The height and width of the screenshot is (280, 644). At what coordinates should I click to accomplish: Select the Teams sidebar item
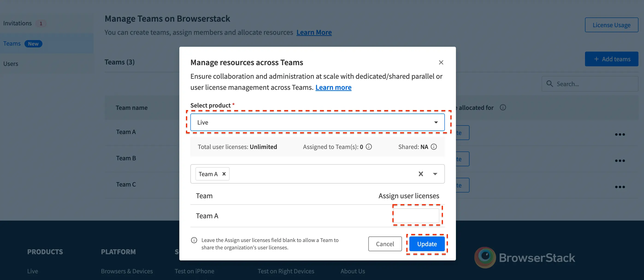pyautogui.click(x=12, y=44)
